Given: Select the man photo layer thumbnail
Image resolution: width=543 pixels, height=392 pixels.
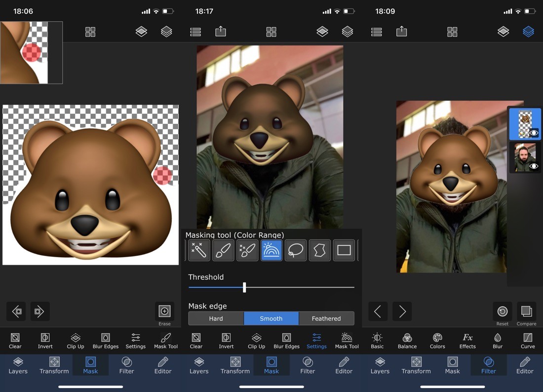Looking at the screenshot, I should point(525,157).
